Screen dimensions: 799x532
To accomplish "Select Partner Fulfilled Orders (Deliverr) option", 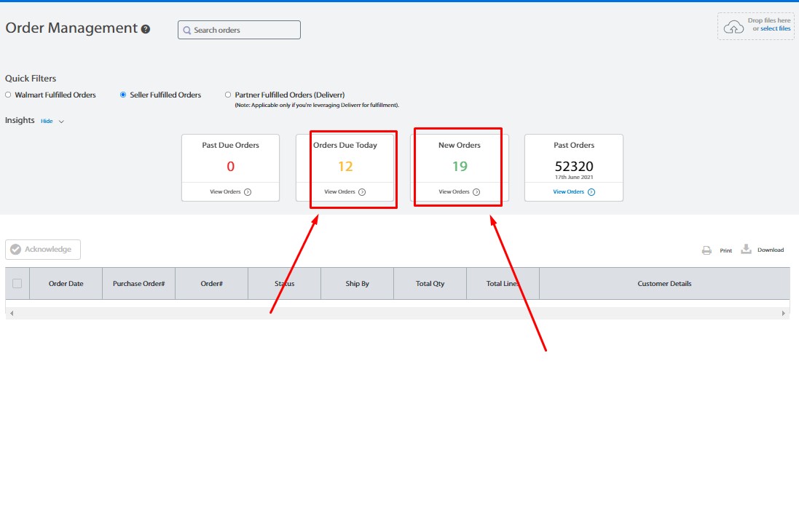I will pyautogui.click(x=228, y=95).
